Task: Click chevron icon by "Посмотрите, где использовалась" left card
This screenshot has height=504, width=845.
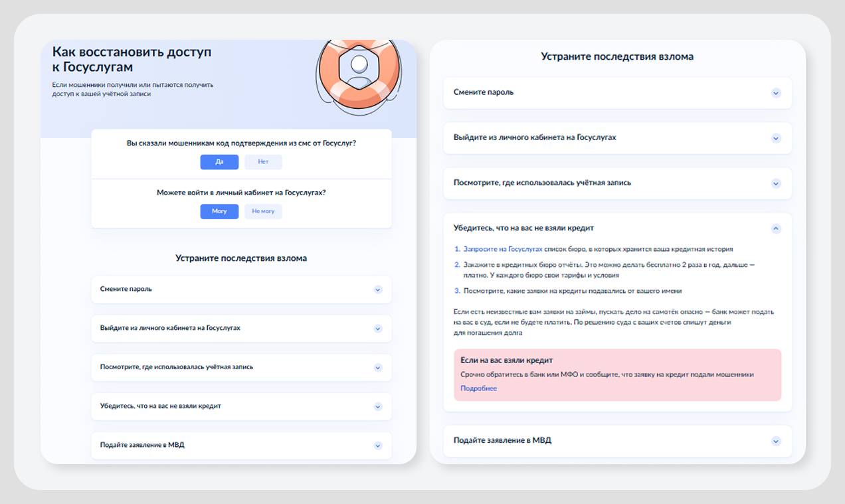Action: tap(378, 367)
